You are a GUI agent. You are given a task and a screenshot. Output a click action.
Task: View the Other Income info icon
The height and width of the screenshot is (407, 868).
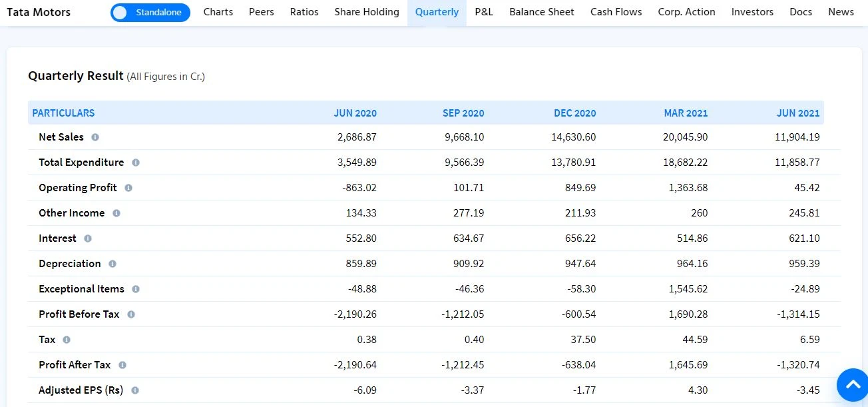click(x=115, y=213)
